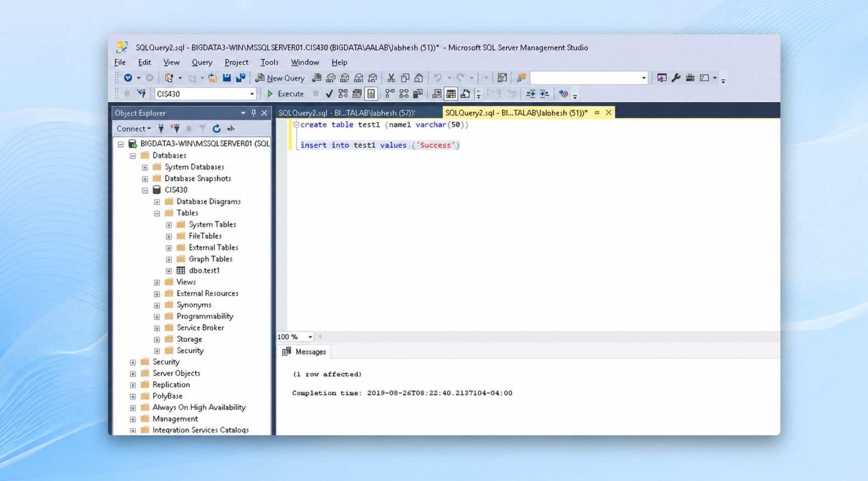Click the editor horizontal scrollbar left arrow

click(320, 337)
